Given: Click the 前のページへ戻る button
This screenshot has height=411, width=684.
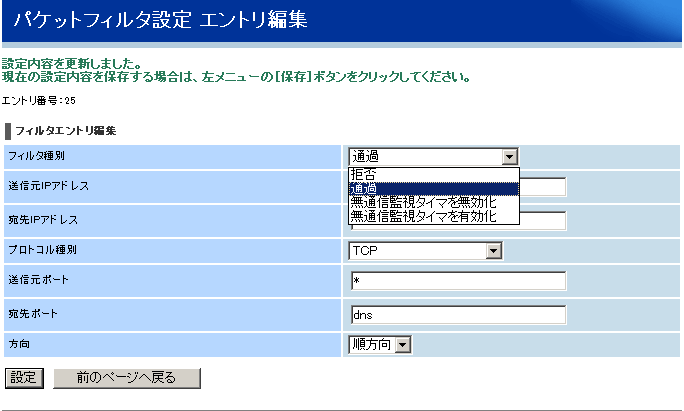Looking at the screenshot, I should point(126,377).
